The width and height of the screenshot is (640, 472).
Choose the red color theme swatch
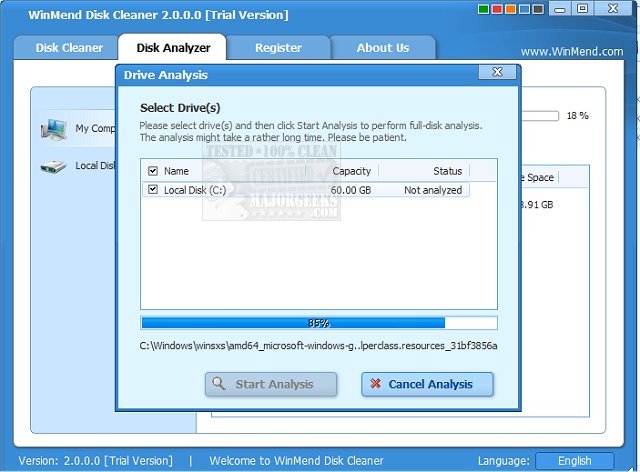(x=497, y=9)
